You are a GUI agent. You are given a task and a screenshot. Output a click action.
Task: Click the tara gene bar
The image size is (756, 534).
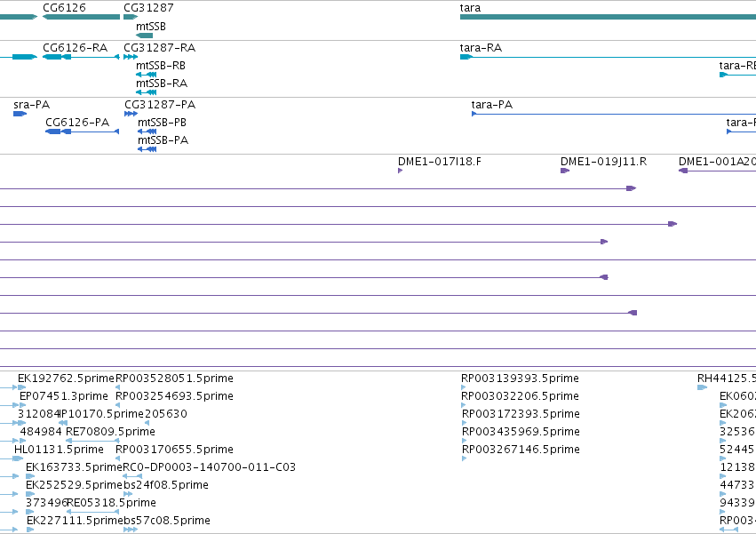click(x=608, y=17)
